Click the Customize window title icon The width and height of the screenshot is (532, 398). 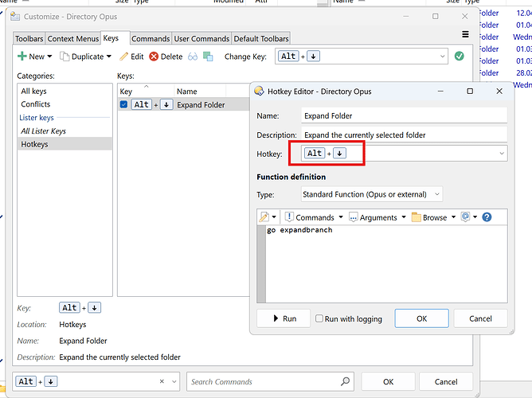pyautogui.click(x=15, y=16)
